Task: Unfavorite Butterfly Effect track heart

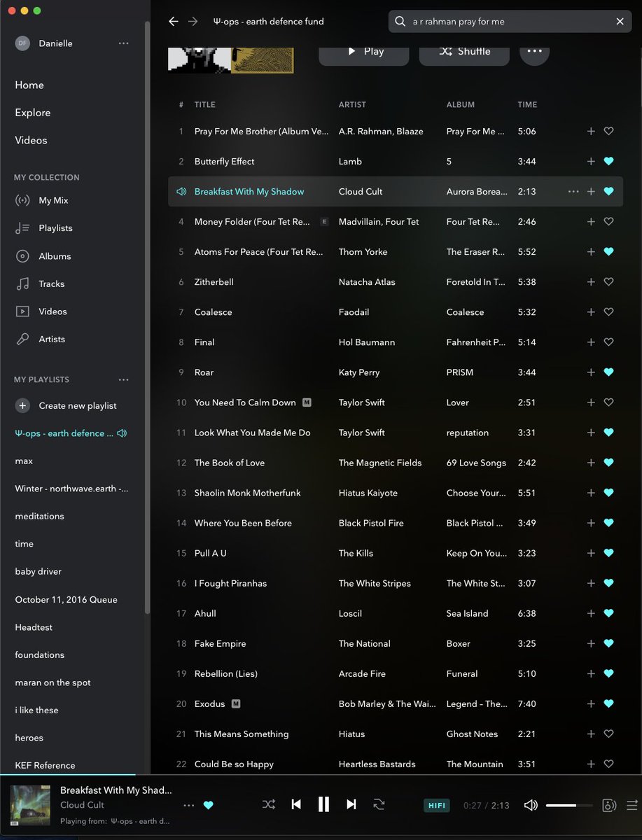Action: tap(608, 162)
